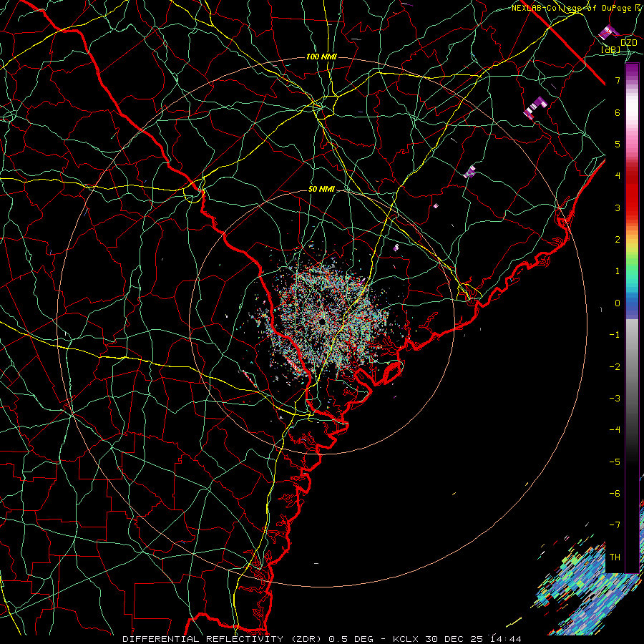Click the "NEXLAB-College of DuPage" credit text
Screen dimensions: 644x644
point(572,8)
